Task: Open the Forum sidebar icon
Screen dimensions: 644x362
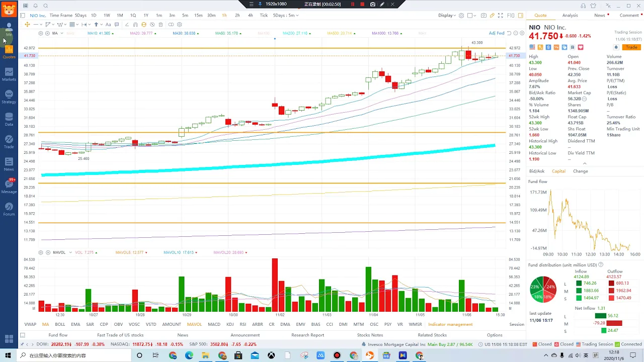Action: [x=9, y=209]
